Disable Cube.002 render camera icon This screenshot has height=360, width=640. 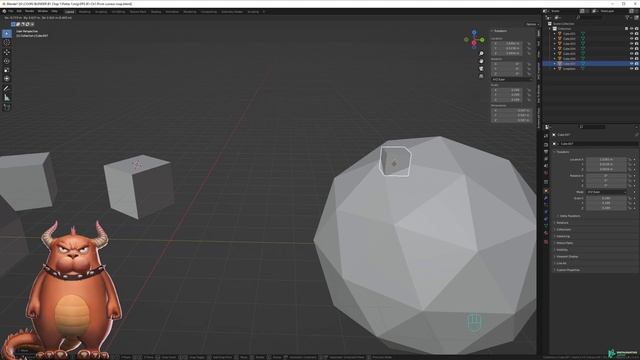pyautogui.click(x=636, y=39)
